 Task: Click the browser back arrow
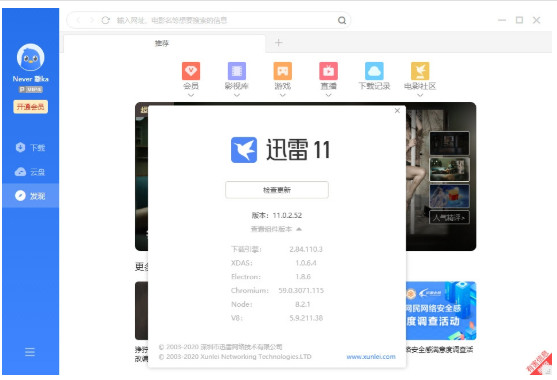pos(79,20)
